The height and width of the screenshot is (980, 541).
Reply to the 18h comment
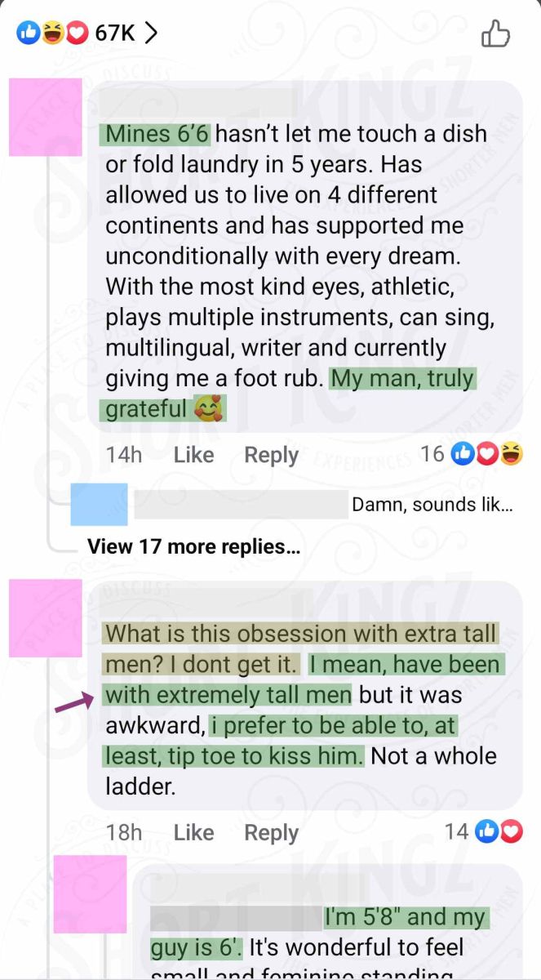[x=272, y=832]
